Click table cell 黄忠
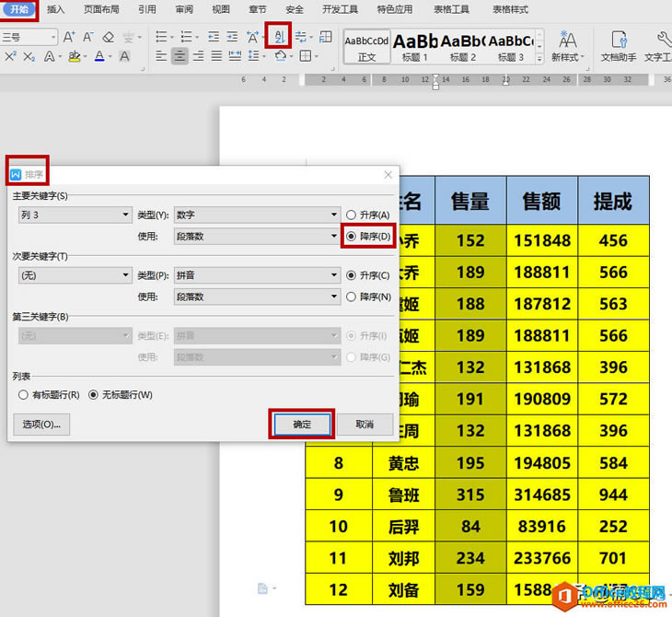 [404, 462]
